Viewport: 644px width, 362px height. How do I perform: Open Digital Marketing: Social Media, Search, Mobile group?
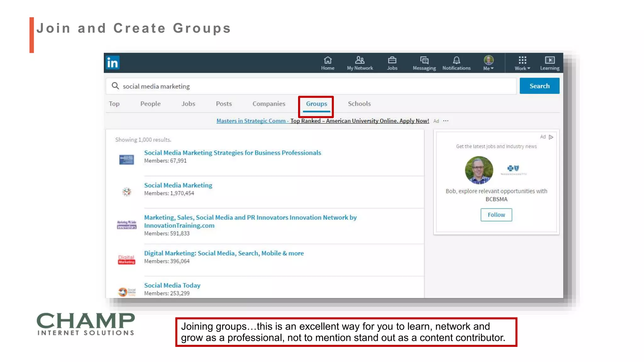pyautogui.click(x=224, y=253)
